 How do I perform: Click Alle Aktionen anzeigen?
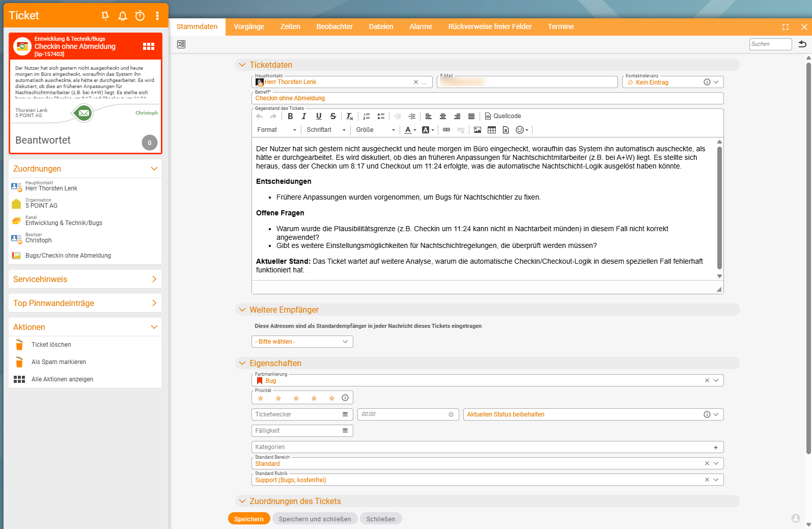point(62,379)
